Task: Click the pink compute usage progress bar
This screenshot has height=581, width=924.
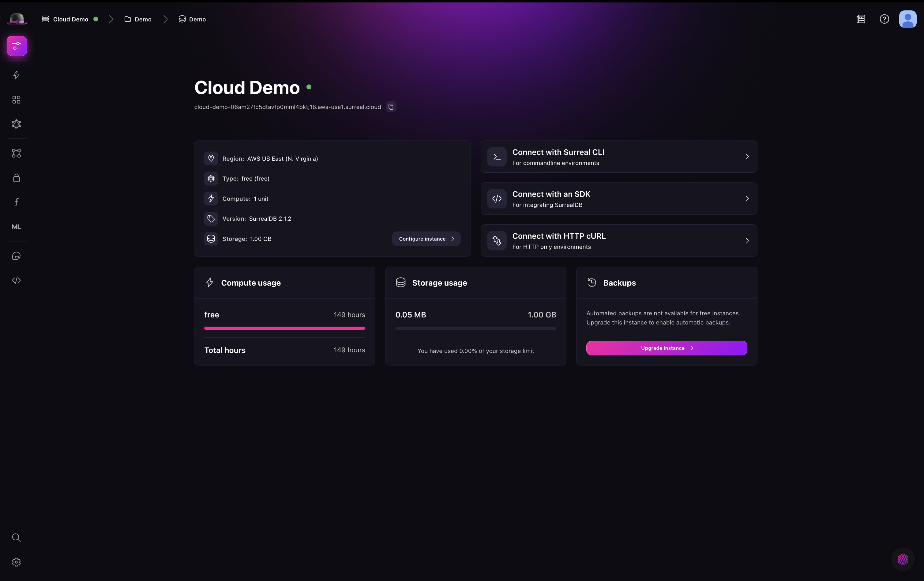Action: [284, 328]
